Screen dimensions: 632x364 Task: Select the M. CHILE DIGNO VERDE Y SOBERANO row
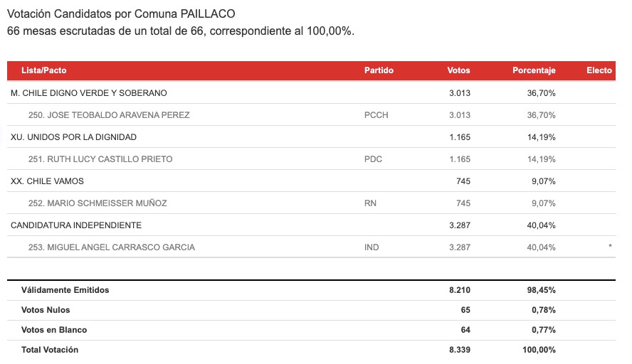pyautogui.click(x=311, y=93)
